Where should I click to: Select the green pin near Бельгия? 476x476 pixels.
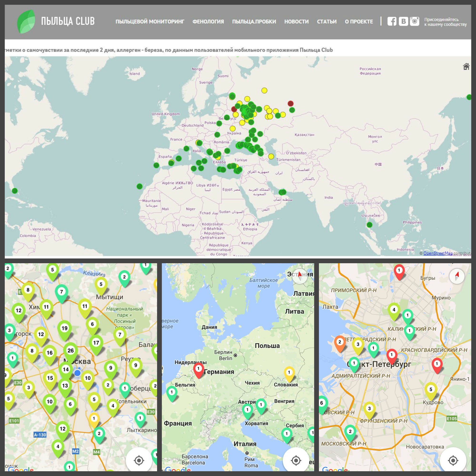172,393
